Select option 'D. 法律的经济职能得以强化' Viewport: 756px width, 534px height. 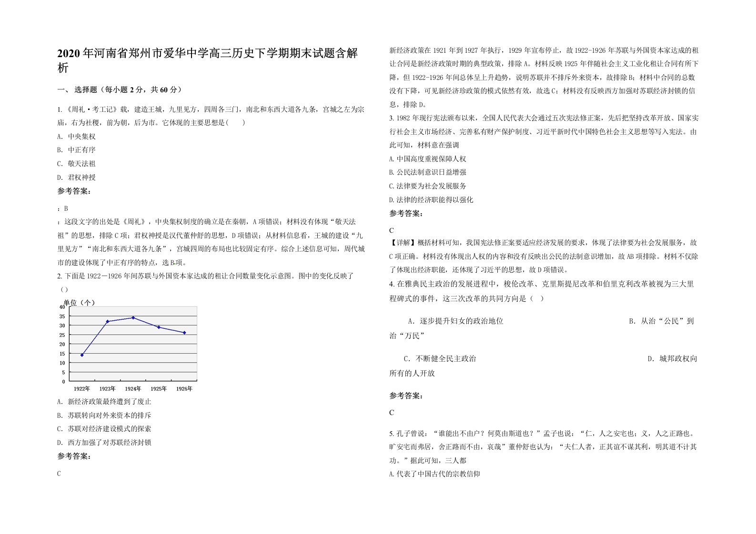click(x=431, y=200)
